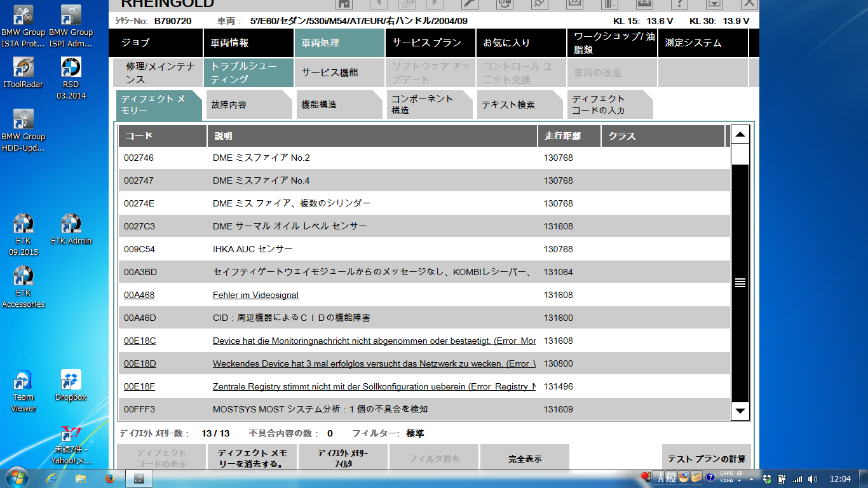Switch to the 車両情報 tab
This screenshot has height=488, width=868.
coord(249,43)
